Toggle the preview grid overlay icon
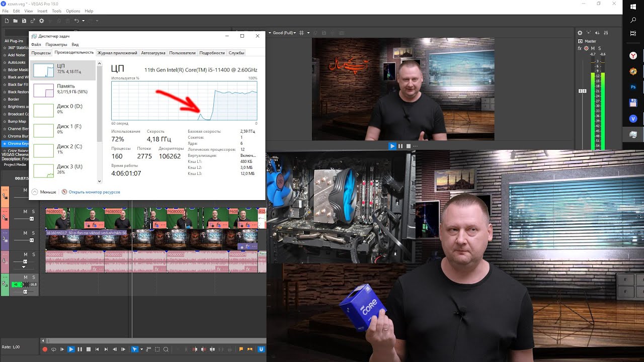This screenshot has width=644, height=362. coord(301,33)
